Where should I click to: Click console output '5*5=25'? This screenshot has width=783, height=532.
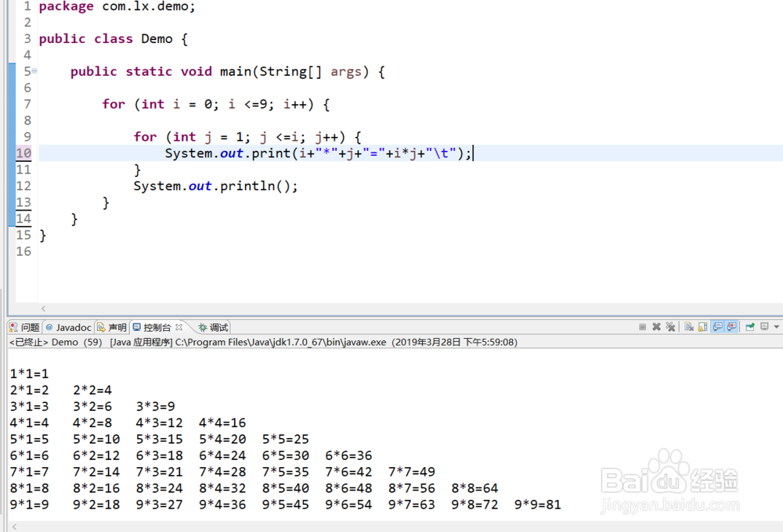tap(286, 440)
